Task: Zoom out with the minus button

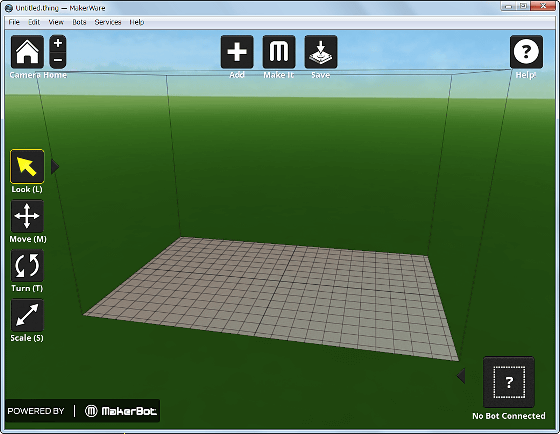Action: click(58, 60)
